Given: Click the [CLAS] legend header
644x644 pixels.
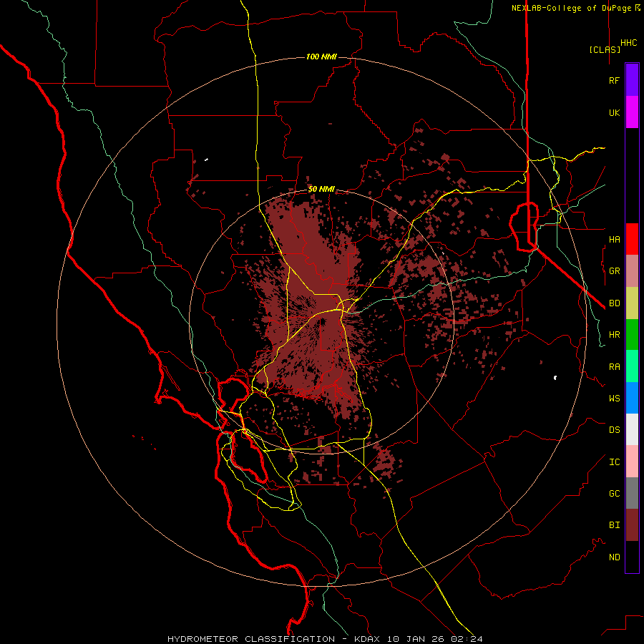Looking at the screenshot, I should (605, 49).
